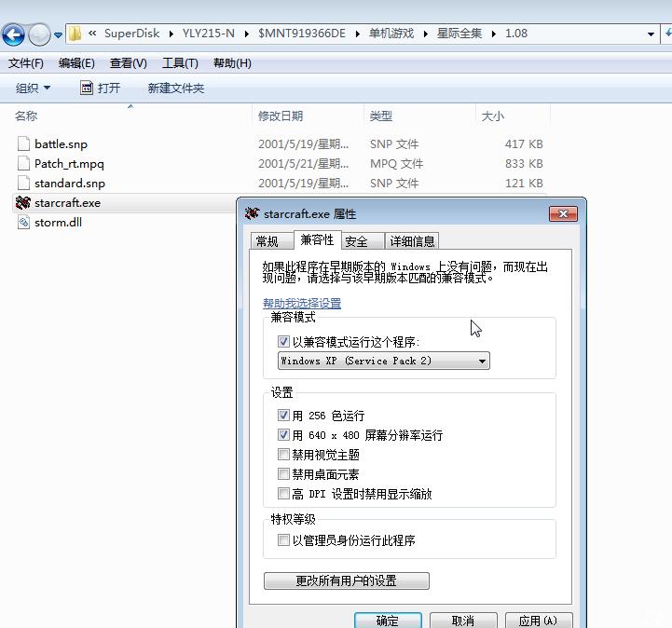Expand arrow after 单机游戏 breadcrumb
The image size is (672, 628).
click(x=426, y=34)
